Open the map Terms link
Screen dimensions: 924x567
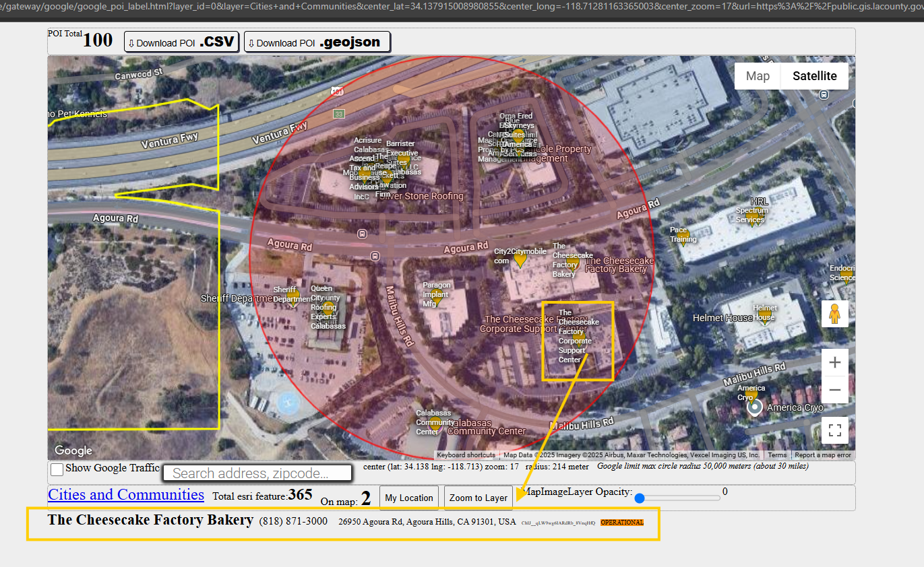click(x=777, y=455)
